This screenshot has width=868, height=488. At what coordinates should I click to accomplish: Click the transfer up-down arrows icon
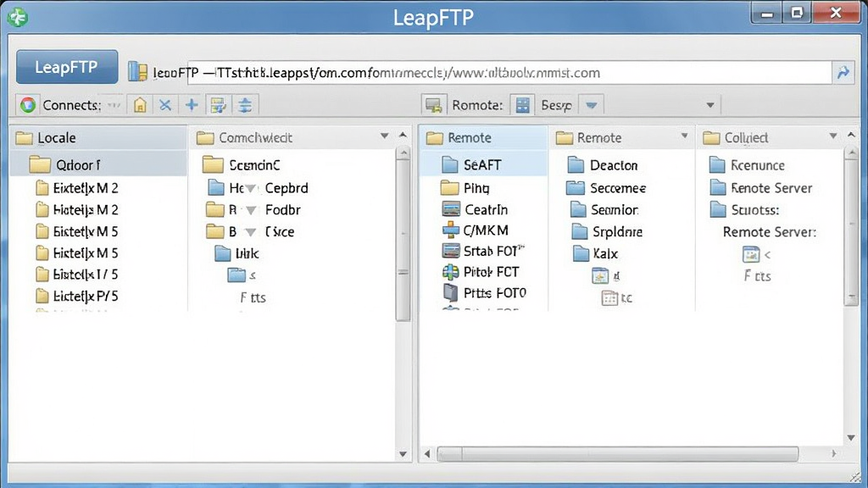coord(245,104)
